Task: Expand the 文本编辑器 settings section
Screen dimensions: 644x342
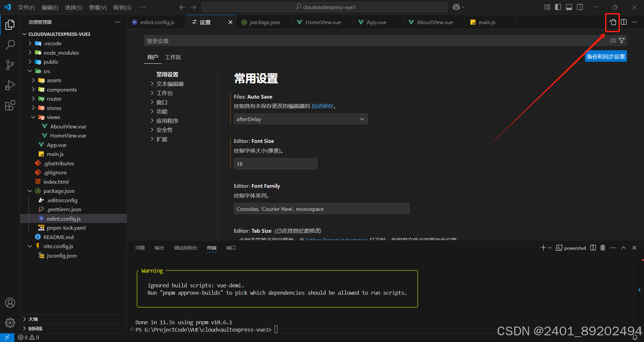Action: (170, 83)
